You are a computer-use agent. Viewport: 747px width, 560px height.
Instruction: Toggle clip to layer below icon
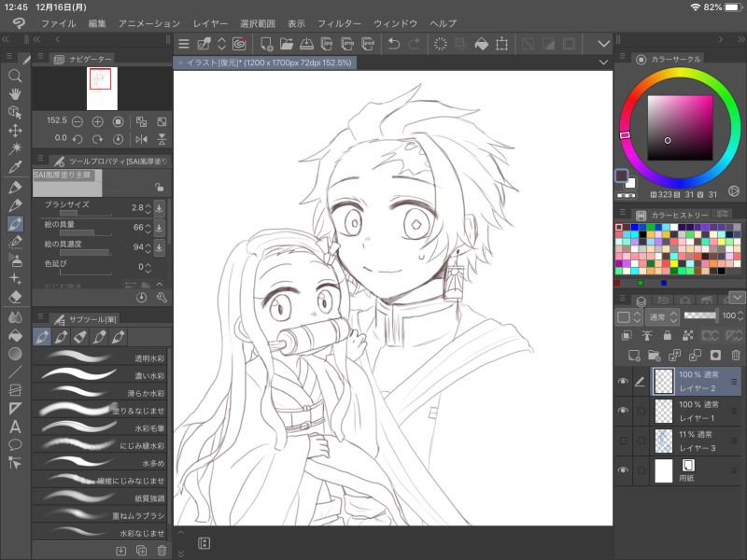[x=627, y=336]
